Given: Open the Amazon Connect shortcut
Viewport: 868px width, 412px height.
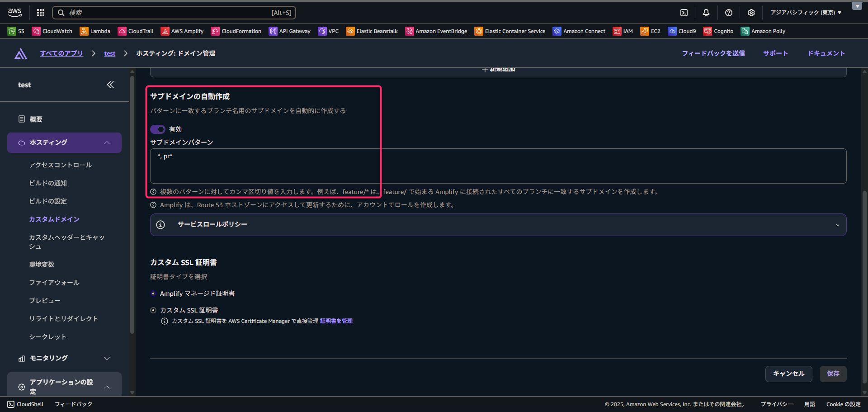Looking at the screenshot, I should pos(579,31).
